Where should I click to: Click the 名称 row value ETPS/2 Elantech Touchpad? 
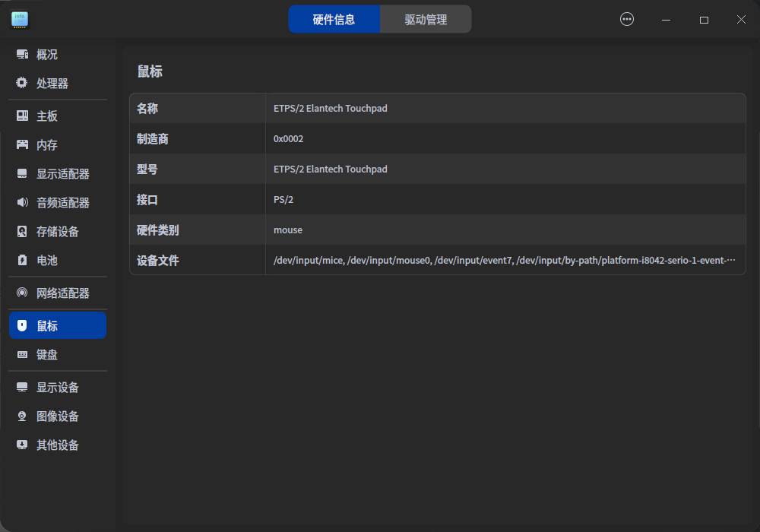coord(330,109)
